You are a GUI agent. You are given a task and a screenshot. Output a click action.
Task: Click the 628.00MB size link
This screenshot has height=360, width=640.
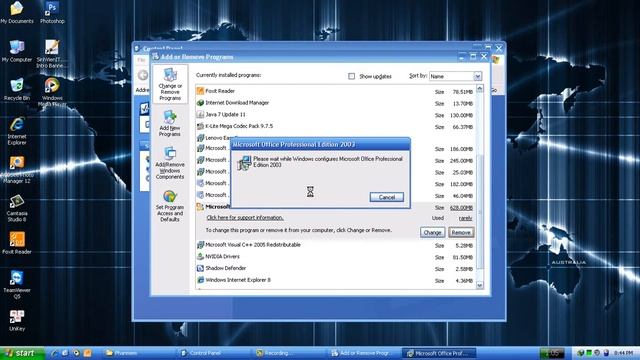click(461, 208)
